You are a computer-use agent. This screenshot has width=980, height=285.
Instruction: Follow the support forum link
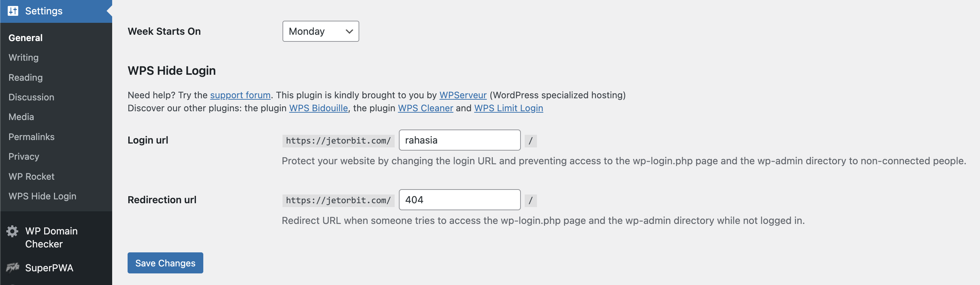coord(240,95)
